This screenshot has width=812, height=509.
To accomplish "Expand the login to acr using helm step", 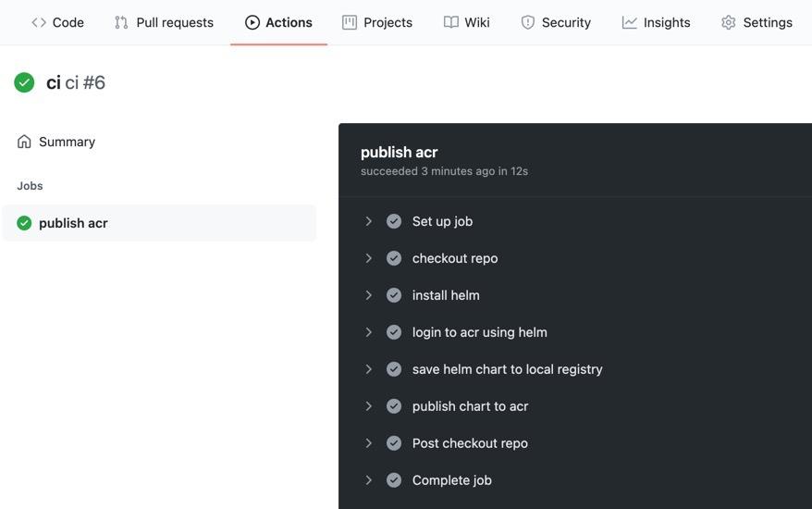I will pos(368,332).
